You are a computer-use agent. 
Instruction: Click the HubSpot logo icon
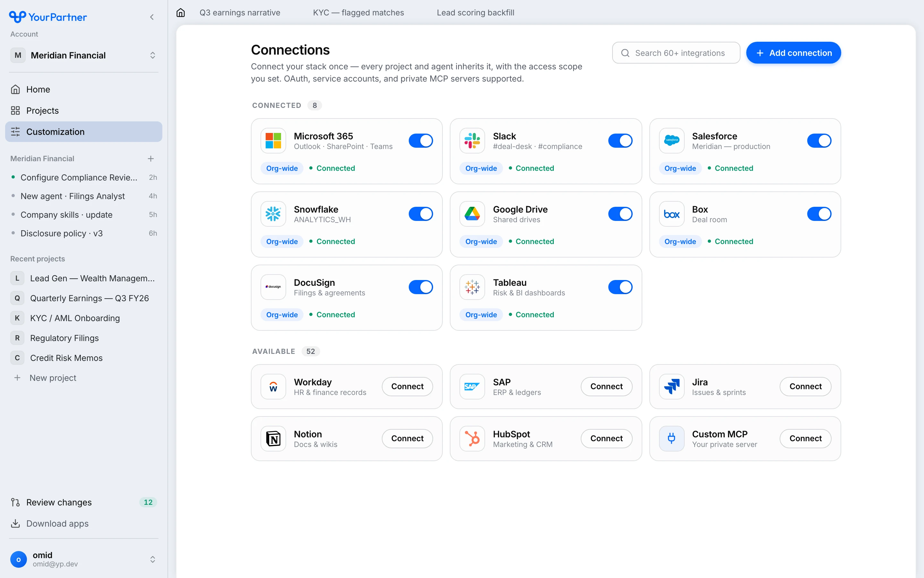tap(472, 438)
